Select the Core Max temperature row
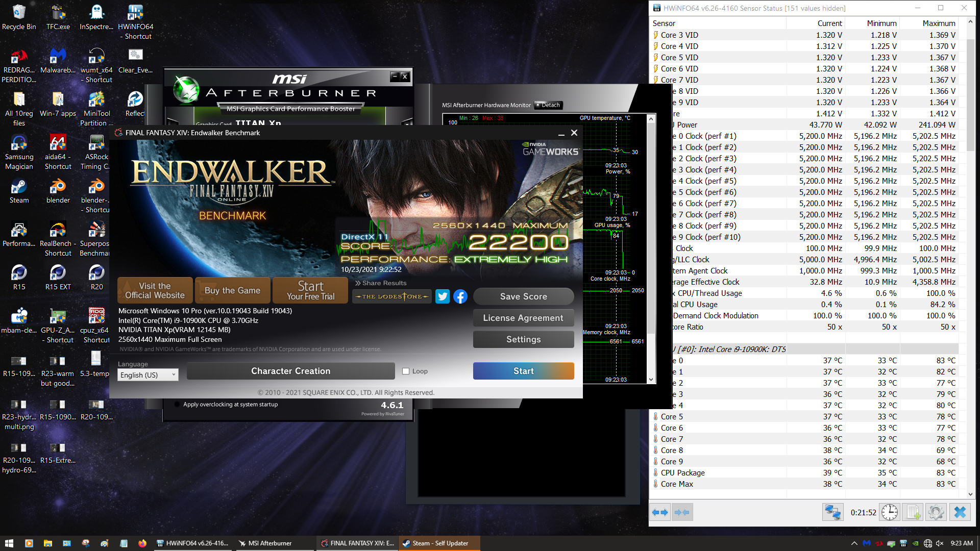980x551 pixels. [804, 484]
